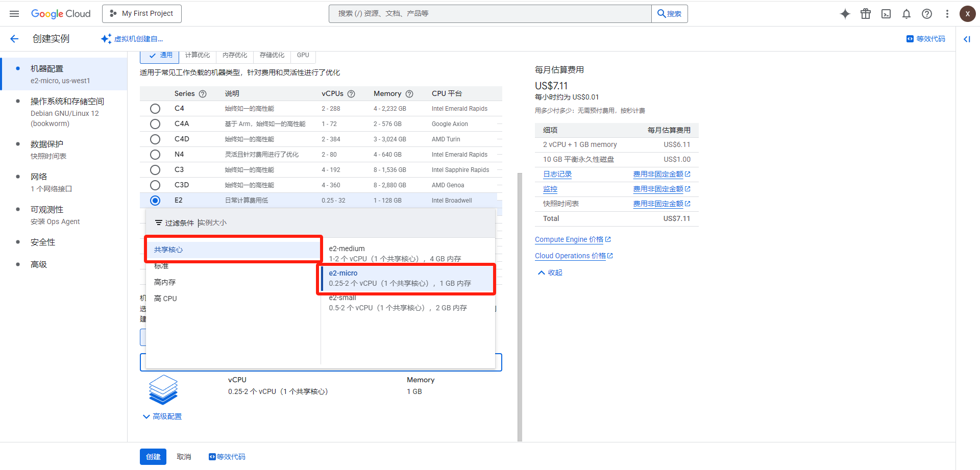This screenshot has width=980, height=470.
Task: Choose the e2-small machine type
Action: coord(408,303)
